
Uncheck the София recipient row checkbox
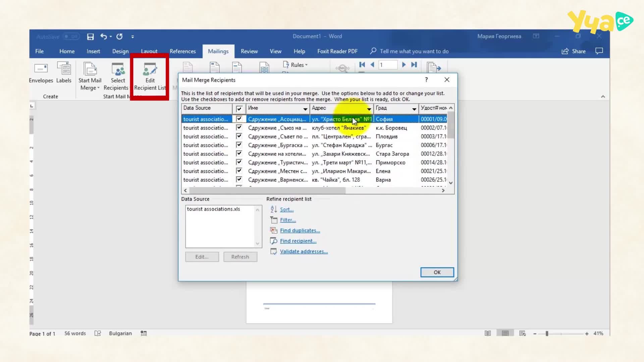coord(239,119)
